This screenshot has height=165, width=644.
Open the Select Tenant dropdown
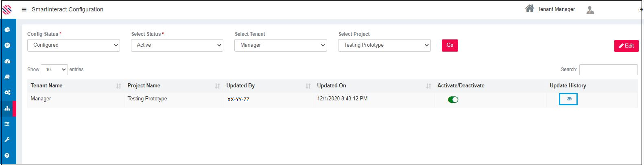(281, 45)
